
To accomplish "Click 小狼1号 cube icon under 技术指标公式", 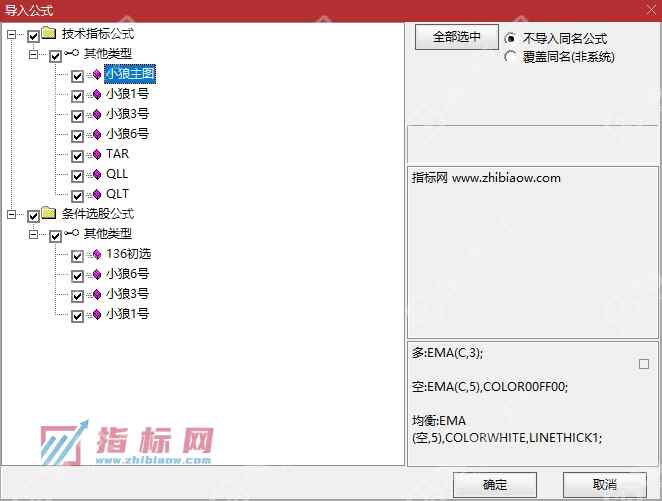I will (97, 94).
